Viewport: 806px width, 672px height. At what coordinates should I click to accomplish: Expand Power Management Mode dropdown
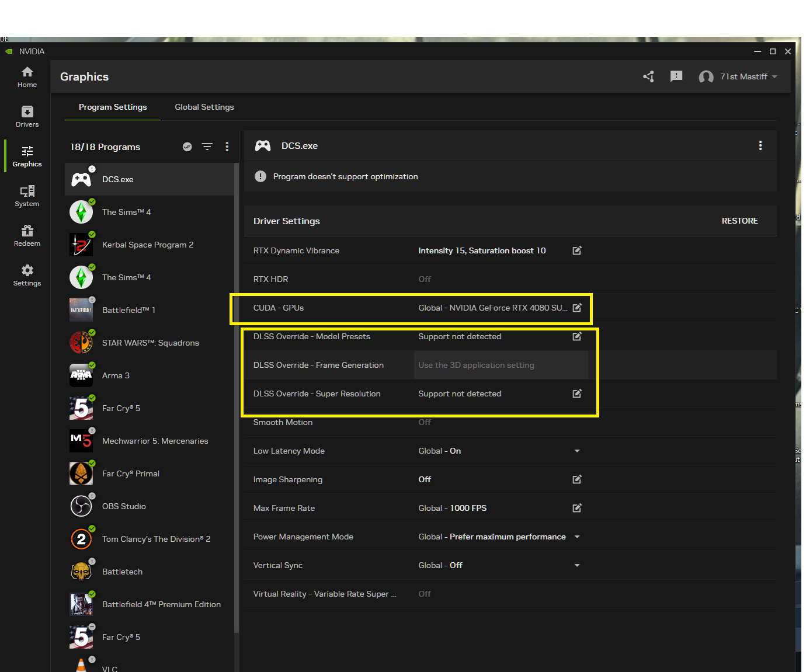coord(577,537)
